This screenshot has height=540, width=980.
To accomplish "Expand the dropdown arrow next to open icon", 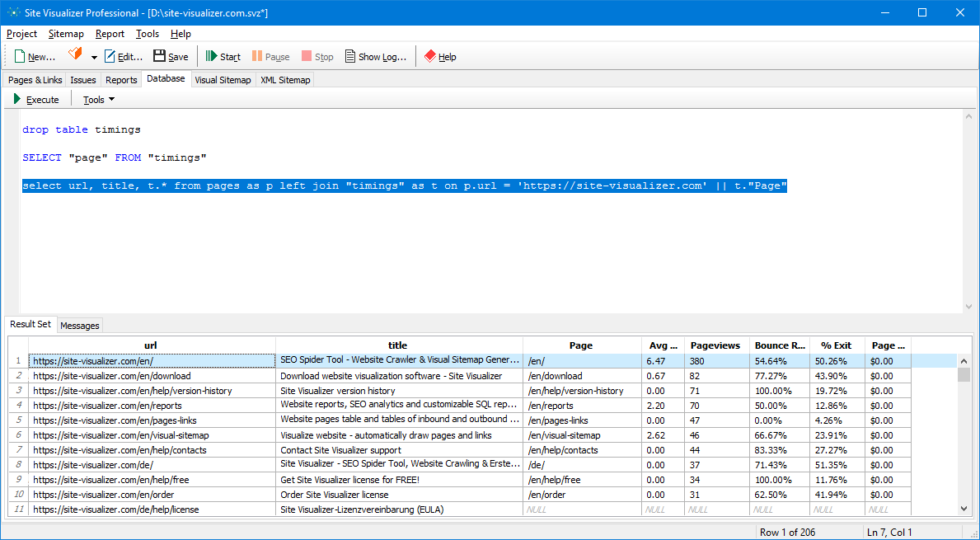I will coord(94,57).
